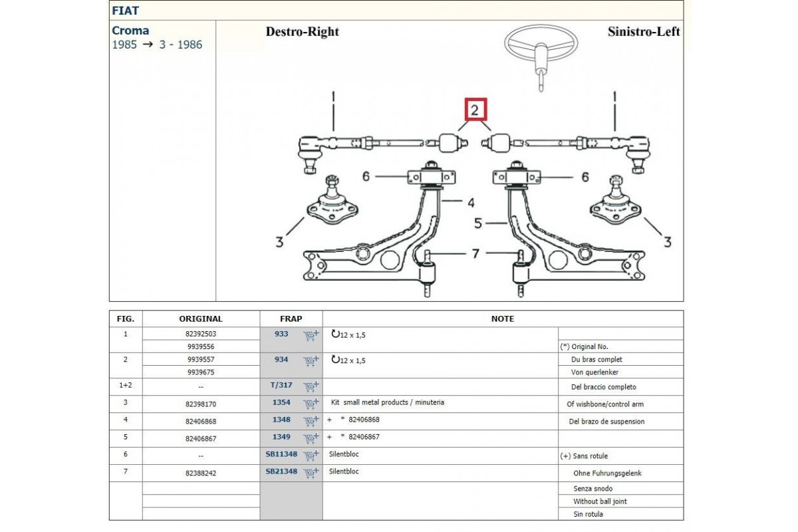
Task: Click the note 'Kit small metal products / minuteria'
Action: [x=387, y=402]
